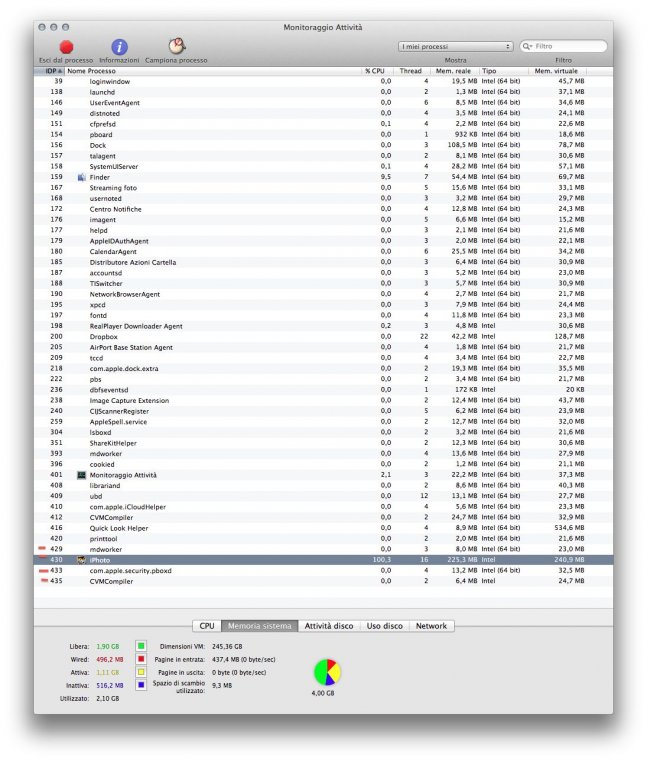Click the iPhoto process icon
The width and height of the screenshot is (647, 761).
(x=82, y=560)
